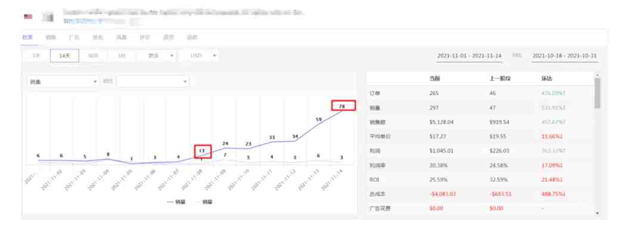Toggle the light-line 销量 legend entry
644x242 pixels.
pyautogui.click(x=203, y=202)
